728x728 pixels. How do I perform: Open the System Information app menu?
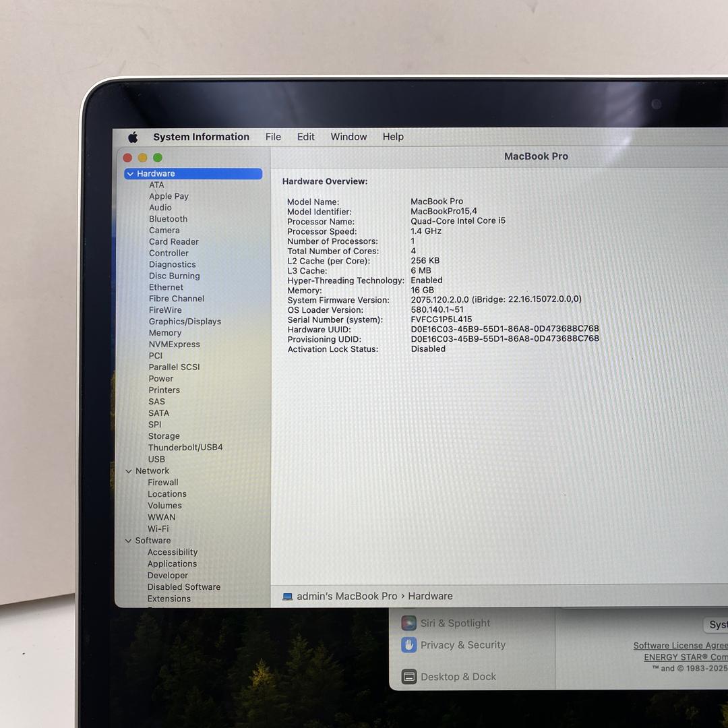(201, 137)
